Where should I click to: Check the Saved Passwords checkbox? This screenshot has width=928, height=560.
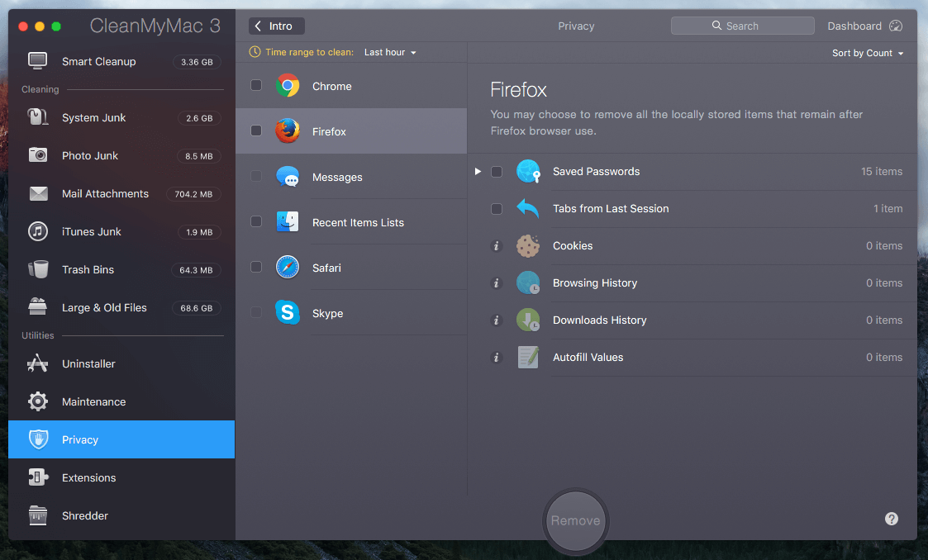(x=497, y=172)
